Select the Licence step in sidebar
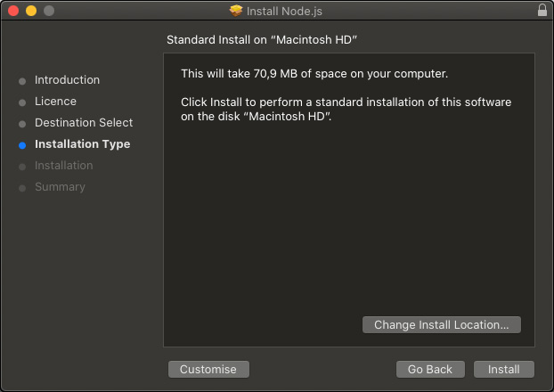Screen dimensions: 554x392 click(55, 102)
